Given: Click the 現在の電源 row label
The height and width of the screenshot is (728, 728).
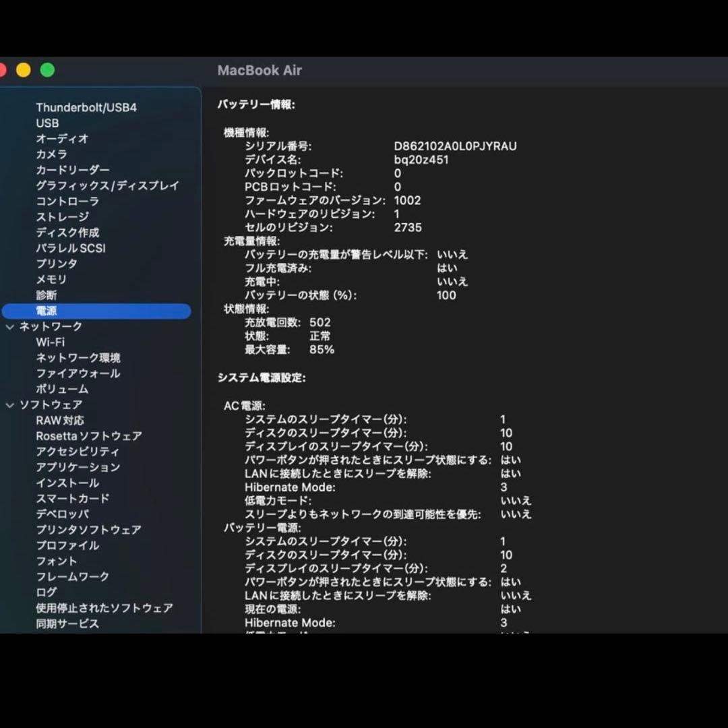Looking at the screenshot, I should pos(272,609).
